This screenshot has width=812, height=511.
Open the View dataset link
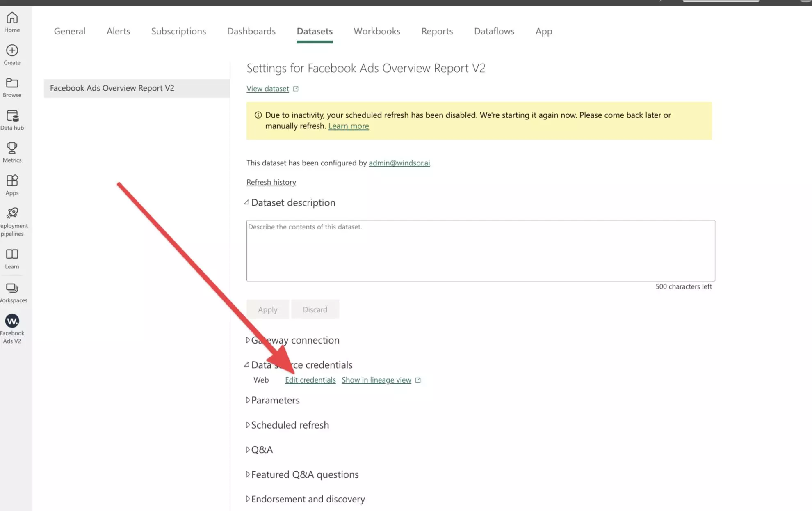[x=267, y=89]
